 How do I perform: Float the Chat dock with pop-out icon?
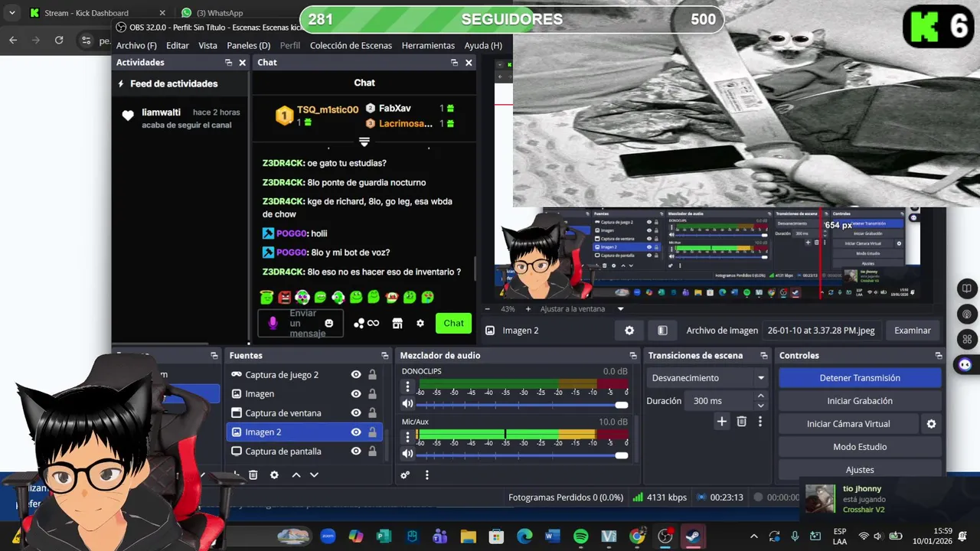coord(454,63)
